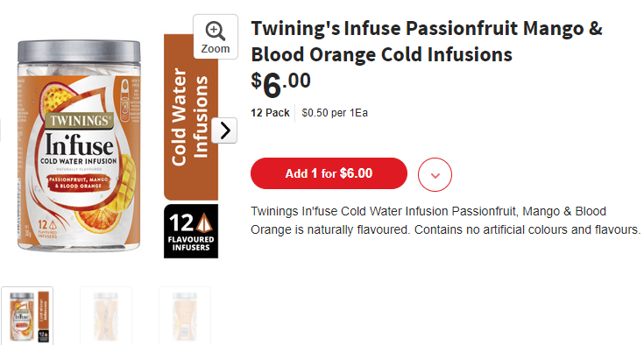Click the Cold Water Infusions orange banner

pos(191,117)
